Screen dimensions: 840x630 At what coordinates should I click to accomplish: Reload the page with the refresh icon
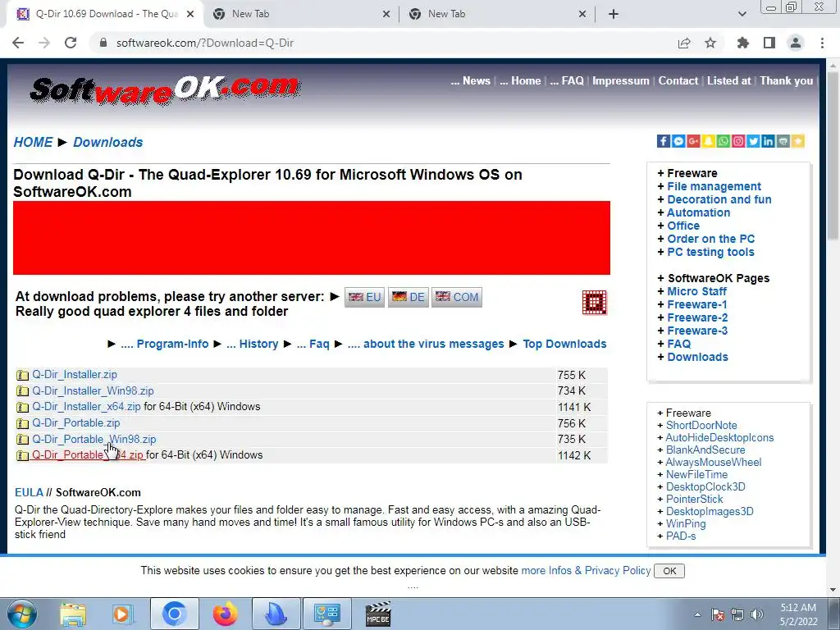[71, 43]
